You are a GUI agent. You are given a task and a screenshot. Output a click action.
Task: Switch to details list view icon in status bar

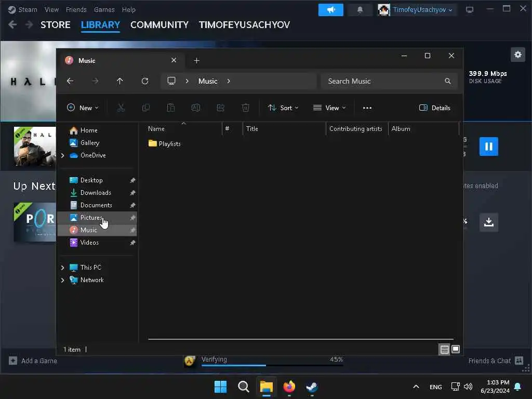pyautogui.click(x=445, y=349)
